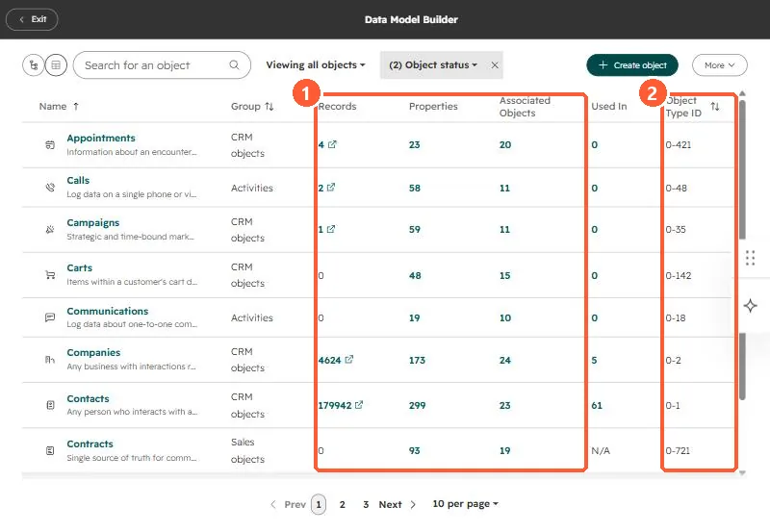Click the Next pagination link
The image size is (770, 532).
[x=391, y=504]
